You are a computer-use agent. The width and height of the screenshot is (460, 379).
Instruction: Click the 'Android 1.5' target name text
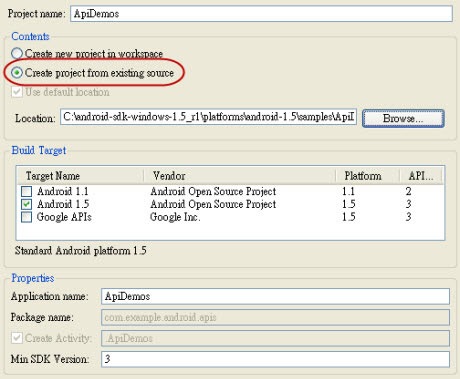(x=63, y=204)
